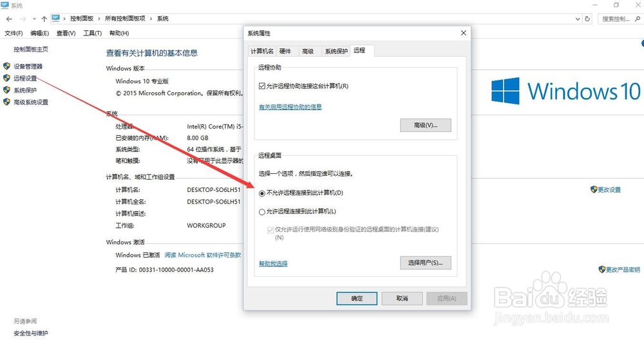Viewport: 644px width, 340px height.
Task: Click computer name DESKTOP-SO6LH51 value
Action: (x=214, y=190)
